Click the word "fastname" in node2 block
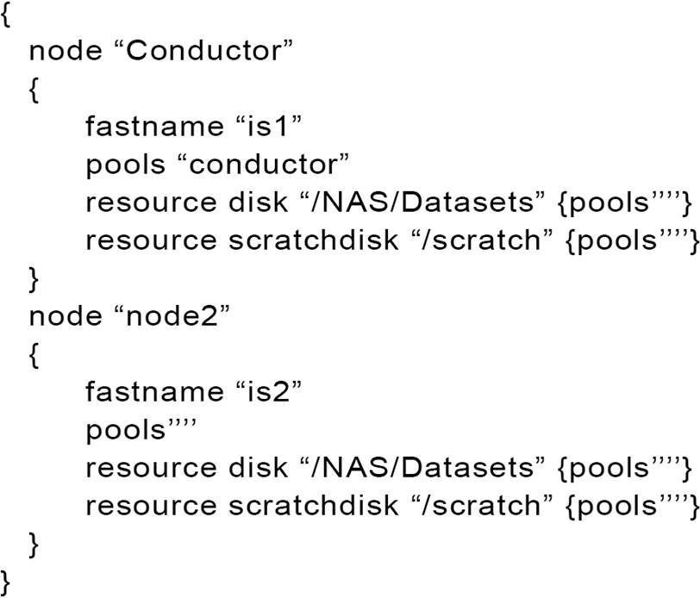Viewport: 700px width, 598px height. click(153, 392)
